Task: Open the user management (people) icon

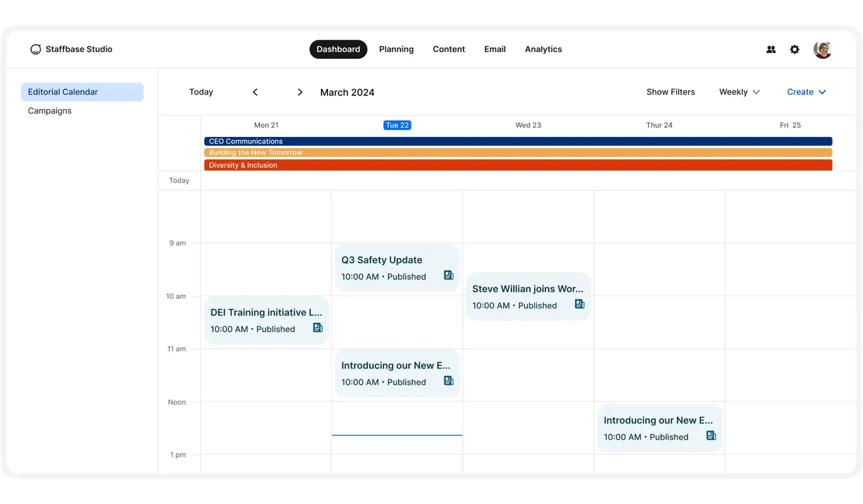Action: (771, 49)
